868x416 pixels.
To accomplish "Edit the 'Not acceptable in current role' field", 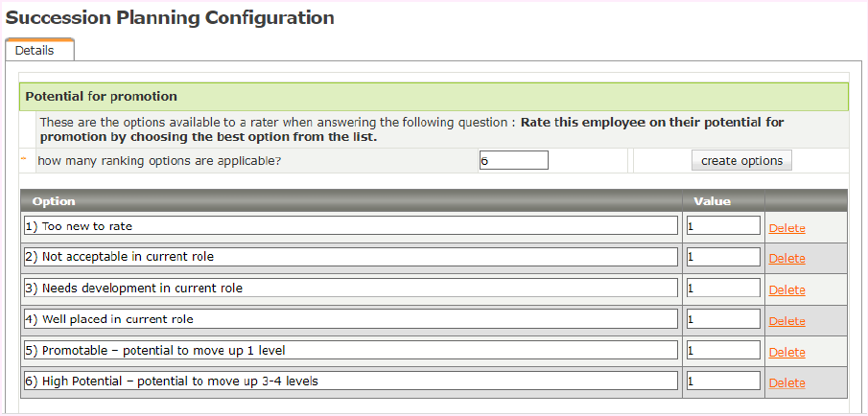I will [350, 257].
